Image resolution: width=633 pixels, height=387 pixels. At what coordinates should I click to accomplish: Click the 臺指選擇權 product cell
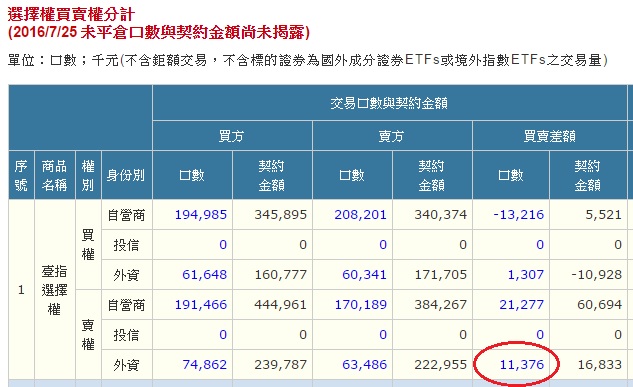pyautogui.click(x=54, y=290)
